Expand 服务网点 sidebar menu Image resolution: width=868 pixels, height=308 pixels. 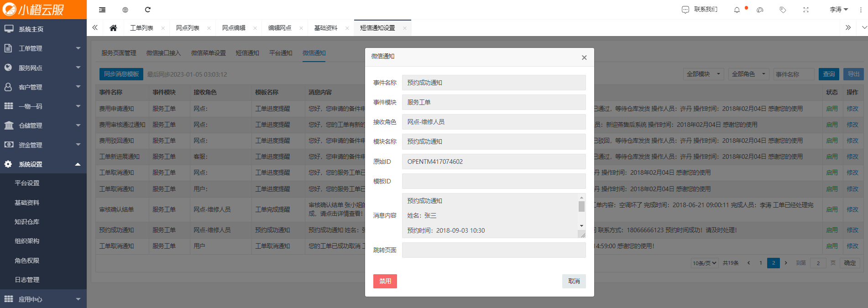point(43,68)
